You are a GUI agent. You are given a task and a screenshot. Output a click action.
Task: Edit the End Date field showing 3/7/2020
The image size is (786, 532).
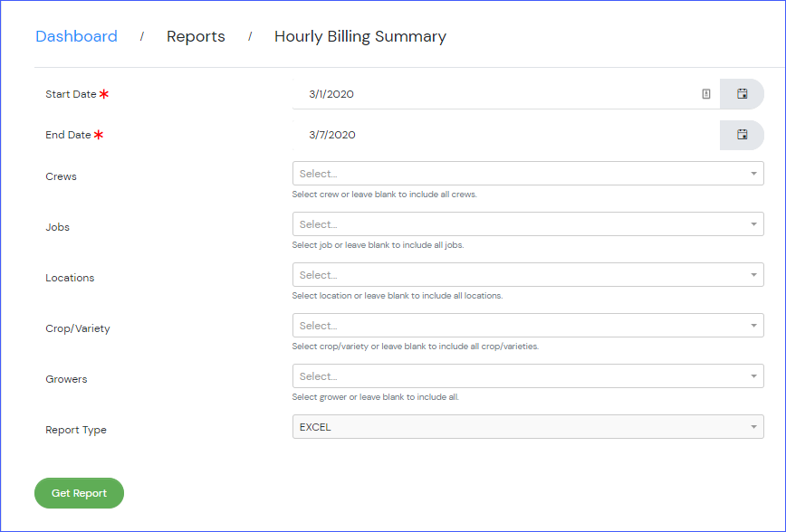(x=506, y=135)
